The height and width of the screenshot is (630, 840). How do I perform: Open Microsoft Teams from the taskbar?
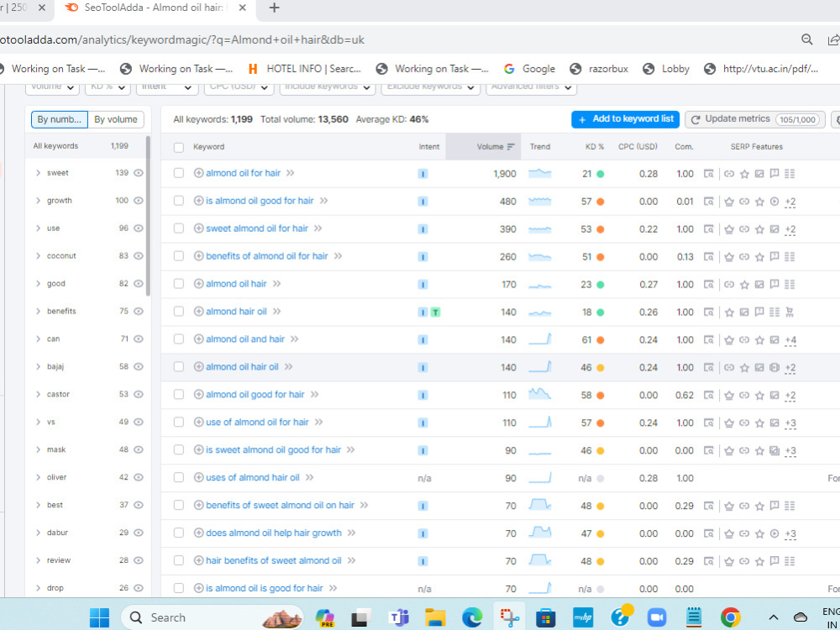point(398,617)
